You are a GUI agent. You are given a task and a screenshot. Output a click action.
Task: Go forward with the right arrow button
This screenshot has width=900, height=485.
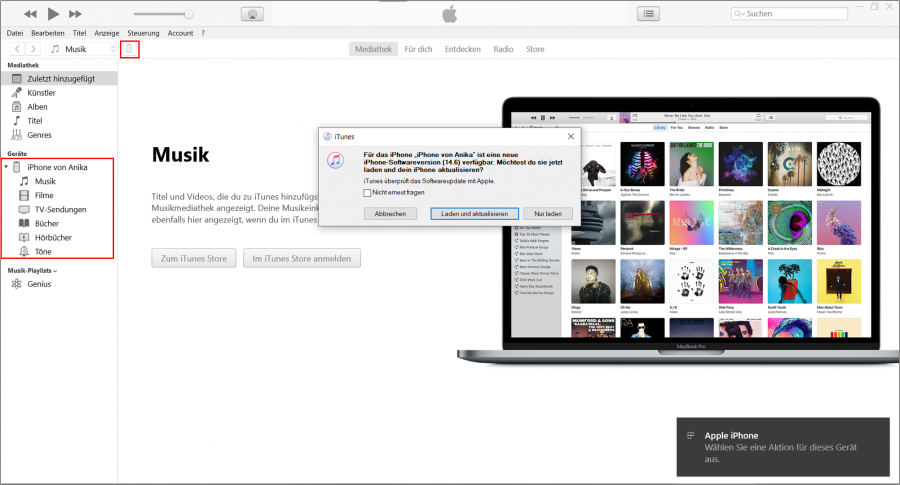33,49
